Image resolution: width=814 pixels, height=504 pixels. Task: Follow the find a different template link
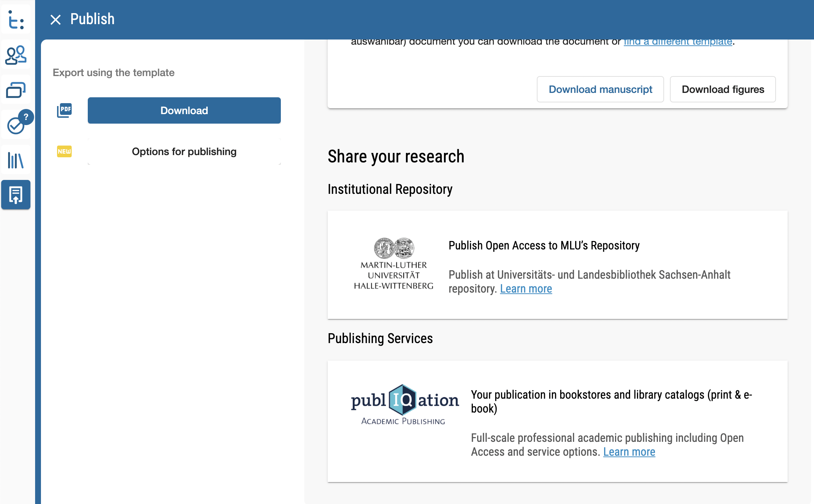[678, 42]
